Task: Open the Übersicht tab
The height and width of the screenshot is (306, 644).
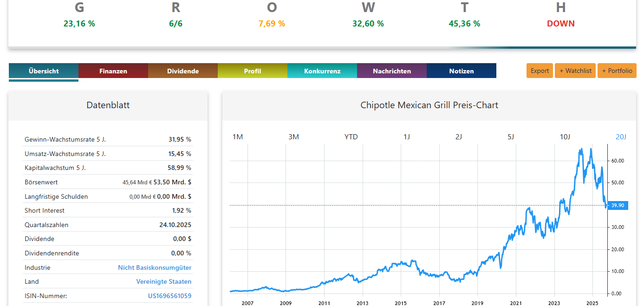Action: (44, 71)
